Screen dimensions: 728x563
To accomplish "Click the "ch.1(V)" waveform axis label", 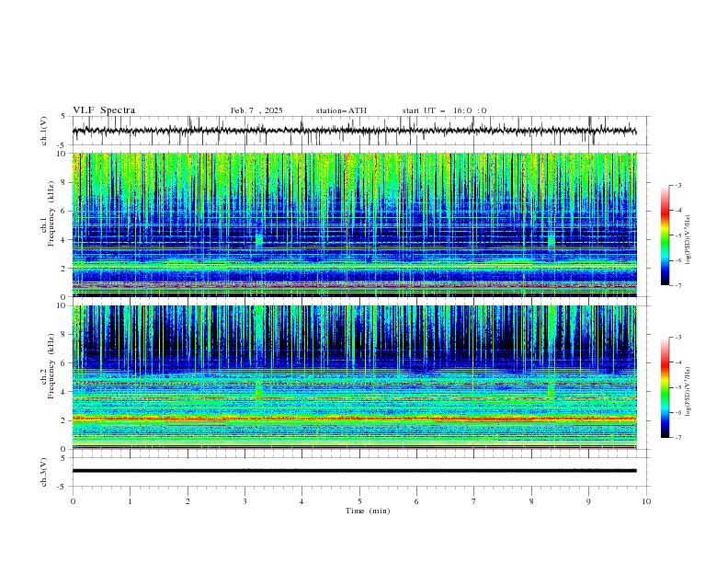I will [x=44, y=131].
